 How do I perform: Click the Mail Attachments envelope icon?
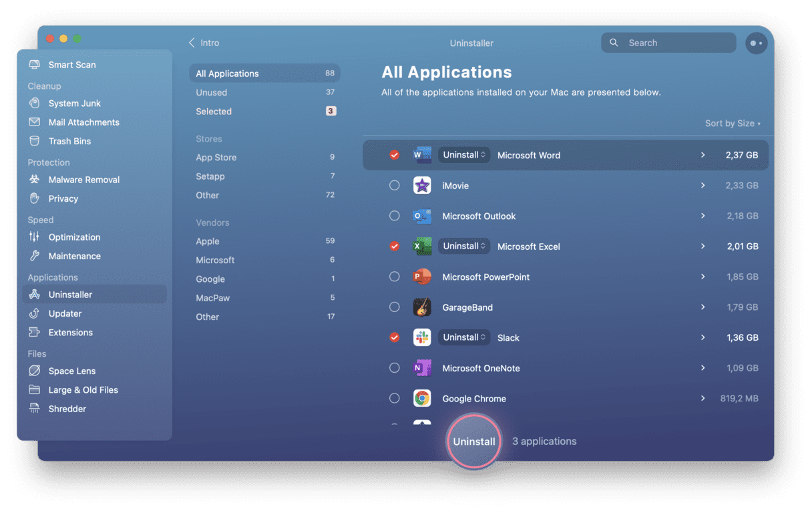click(34, 122)
